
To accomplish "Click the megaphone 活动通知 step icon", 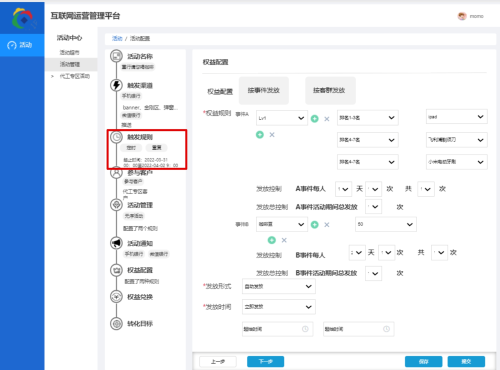I will pyautogui.click(x=116, y=243).
